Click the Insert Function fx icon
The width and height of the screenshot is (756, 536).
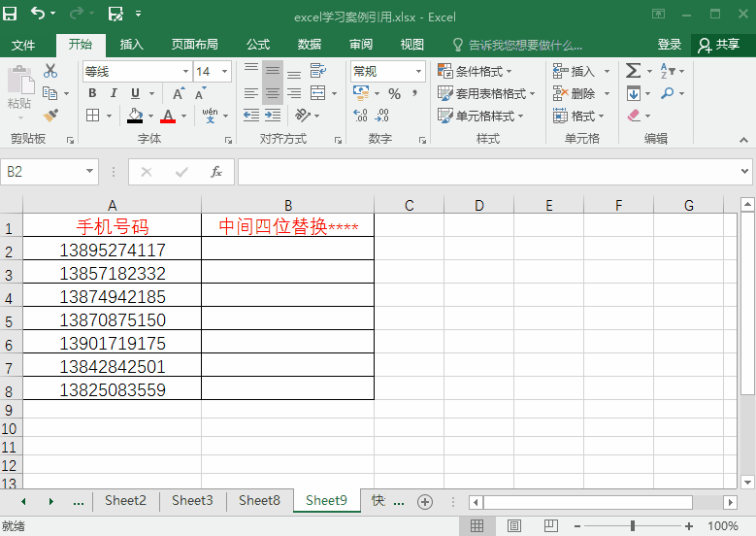[x=216, y=172]
